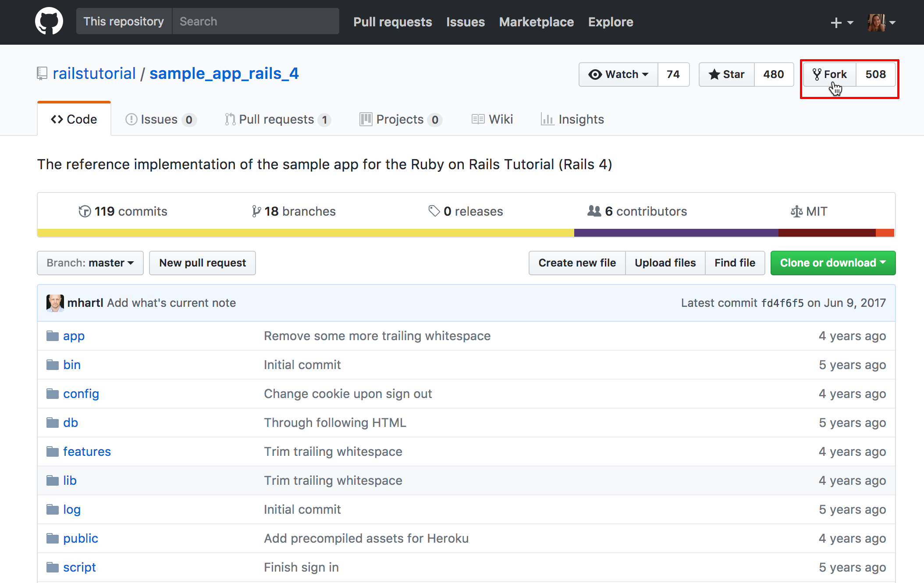Open the public folder
This screenshot has height=583, width=924.
click(81, 539)
